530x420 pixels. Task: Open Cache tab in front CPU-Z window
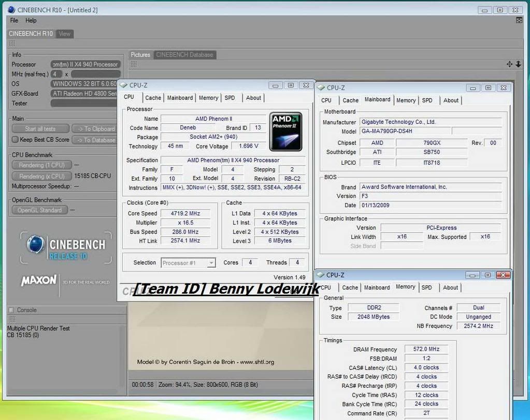[153, 98]
